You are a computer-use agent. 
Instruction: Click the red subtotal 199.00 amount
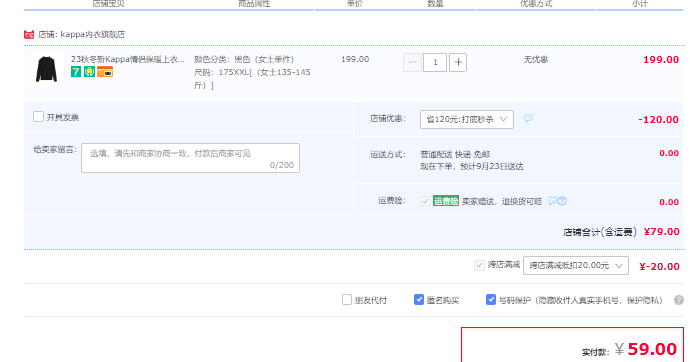661,60
